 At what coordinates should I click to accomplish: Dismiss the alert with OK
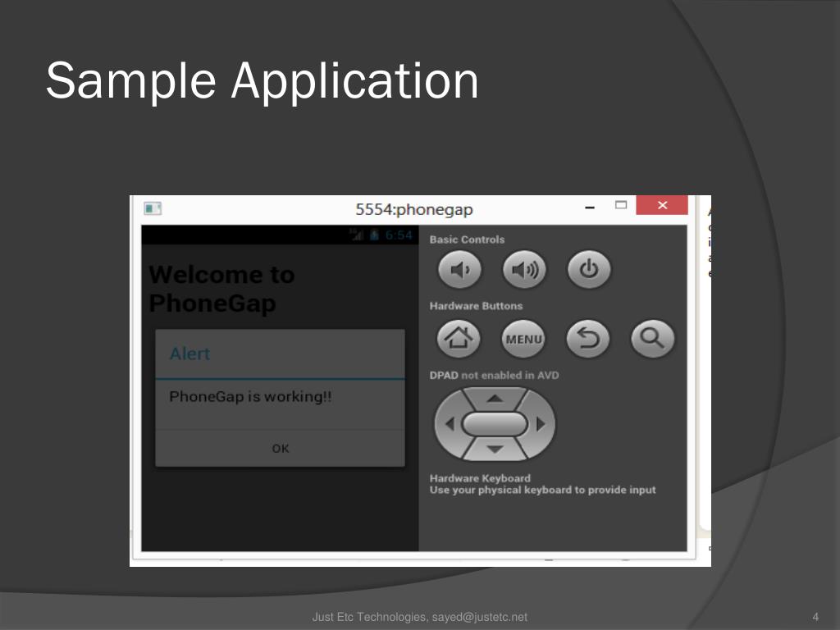tap(281, 449)
